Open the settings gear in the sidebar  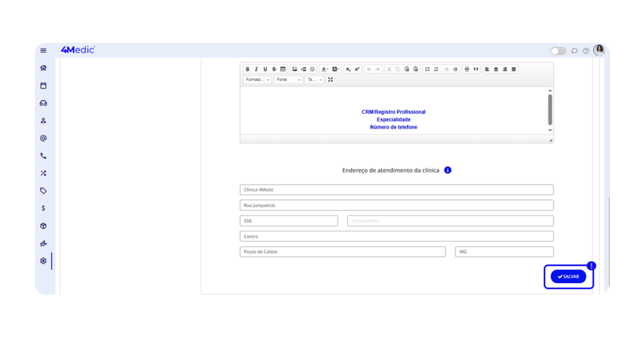click(43, 261)
